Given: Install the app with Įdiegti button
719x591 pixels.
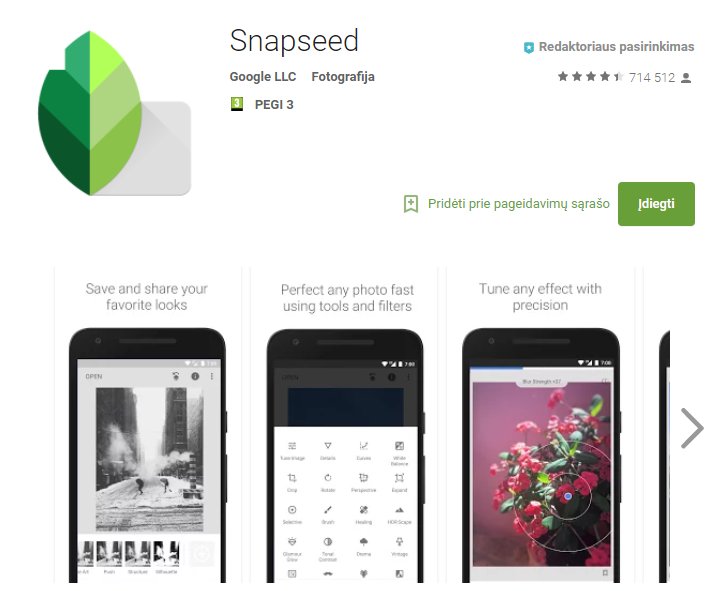Looking at the screenshot, I should click(656, 204).
